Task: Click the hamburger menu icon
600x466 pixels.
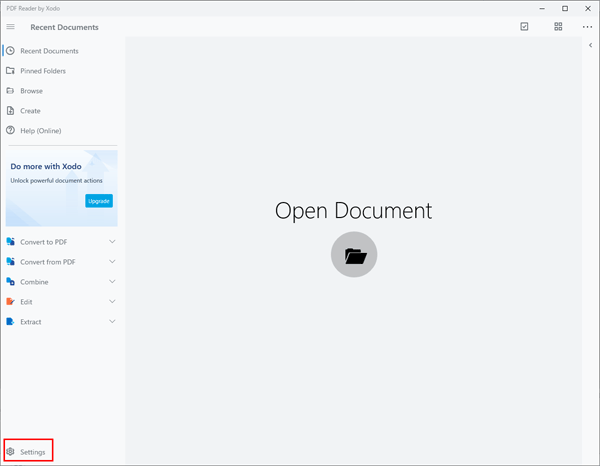Action: (x=11, y=27)
